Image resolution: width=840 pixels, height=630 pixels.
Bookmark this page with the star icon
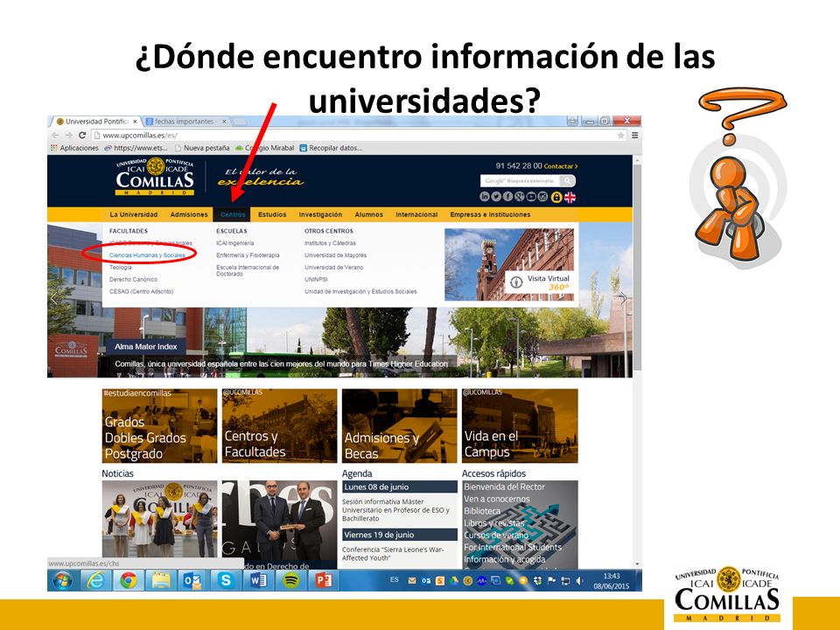pos(621,136)
